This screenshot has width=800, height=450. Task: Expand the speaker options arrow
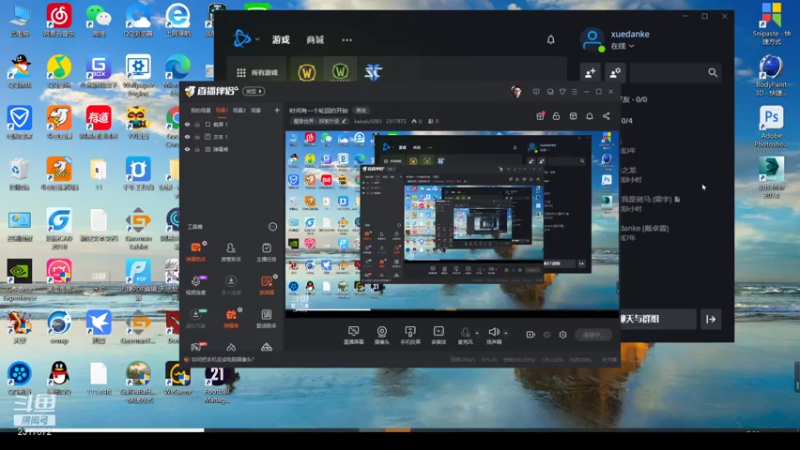[x=506, y=333]
